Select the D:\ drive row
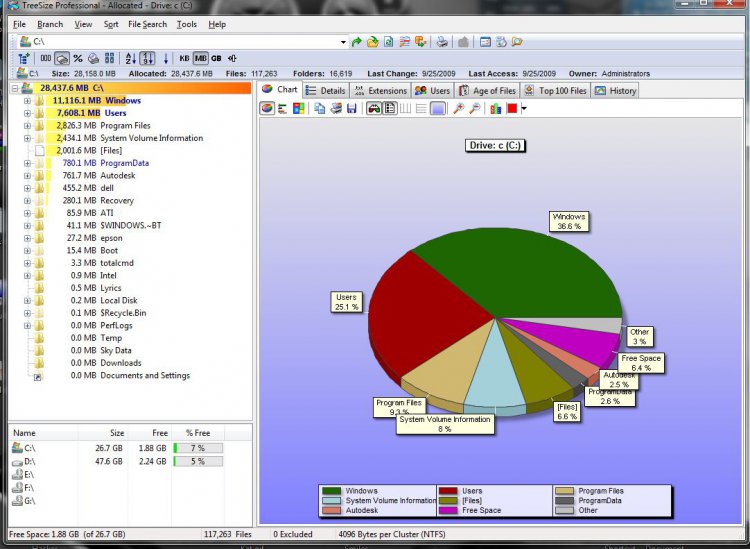The height and width of the screenshot is (549, 750). coord(118,461)
